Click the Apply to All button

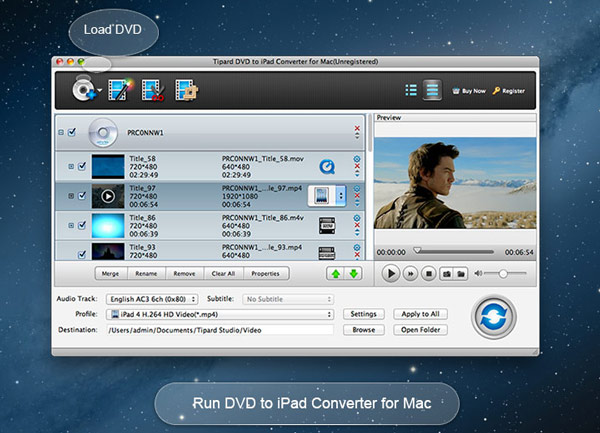(x=420, y=314)
